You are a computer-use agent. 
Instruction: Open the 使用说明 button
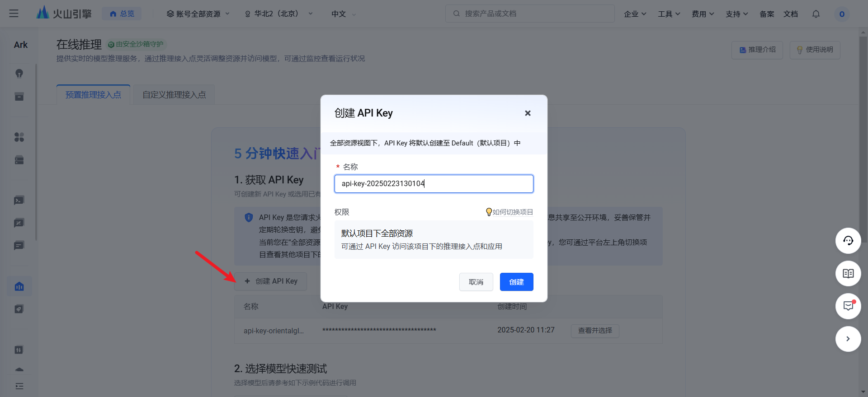tap(815, 50)
